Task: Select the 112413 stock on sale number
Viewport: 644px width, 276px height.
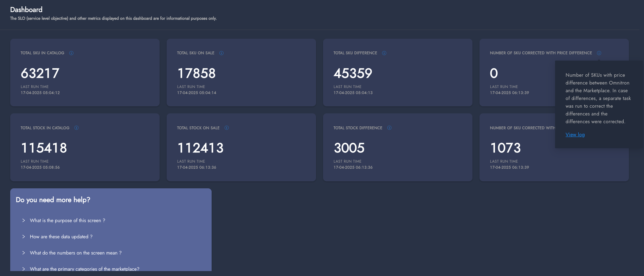Action: tap(200, 148)
